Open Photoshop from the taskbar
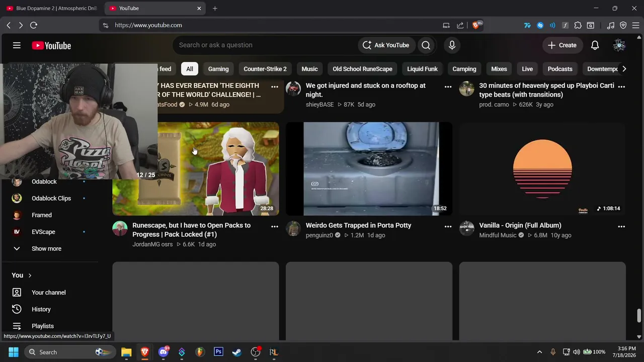Viewport: 644px width, 362px height. [x=218, y=352]
